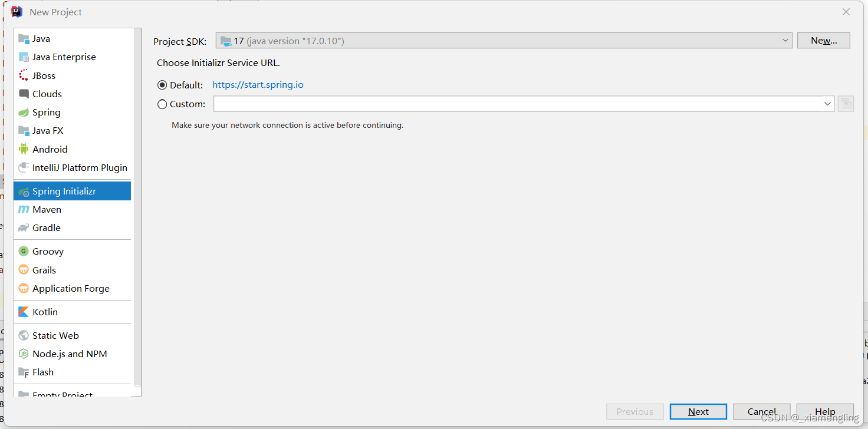The width and height of the screenshot is (868, 429).
Task: Select Application Forge entry
Action: tap(72, 288)
